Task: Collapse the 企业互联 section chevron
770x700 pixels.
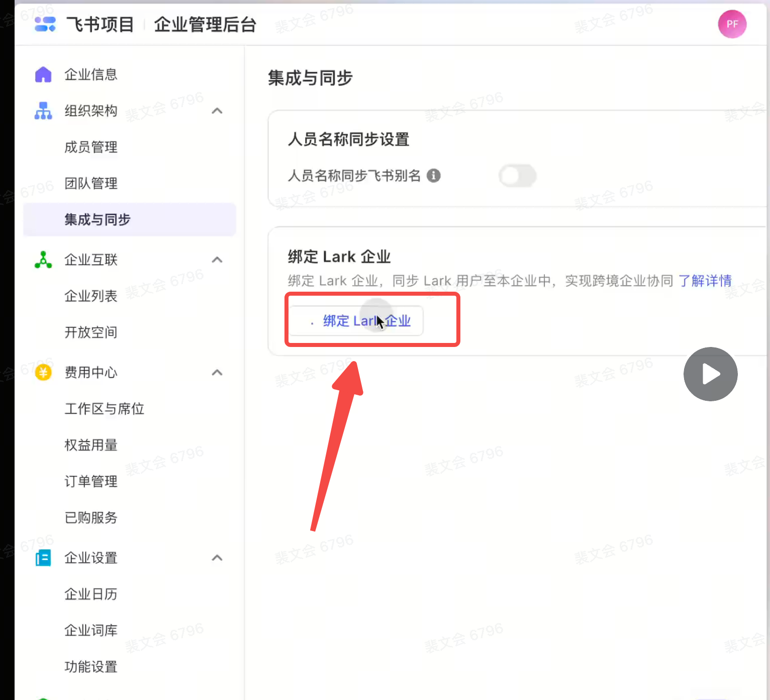Action: [217, 259]
